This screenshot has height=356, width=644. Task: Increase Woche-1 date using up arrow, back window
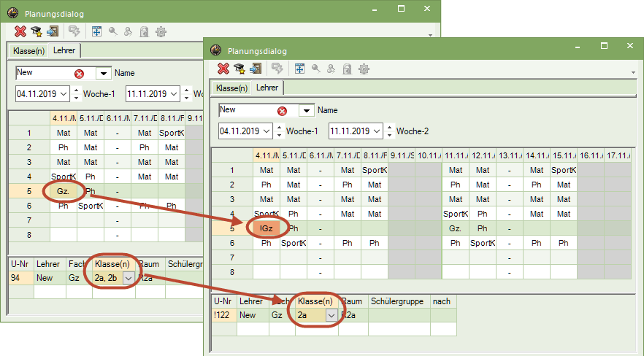point(77,90)
